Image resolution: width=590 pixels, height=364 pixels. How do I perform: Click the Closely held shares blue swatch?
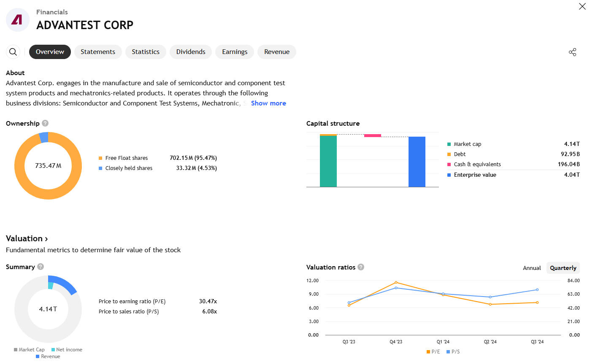tap(100, 168)
